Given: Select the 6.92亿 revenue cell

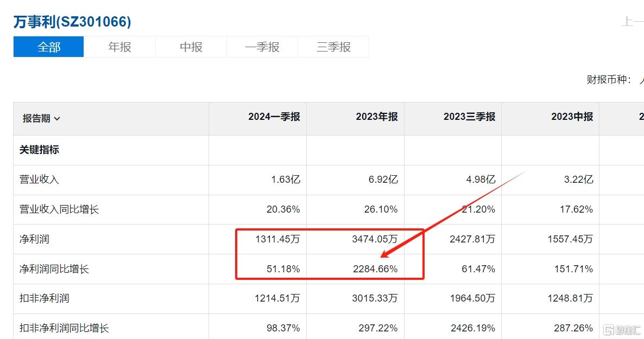Looking at the screenshot, I should coord(383,180).
